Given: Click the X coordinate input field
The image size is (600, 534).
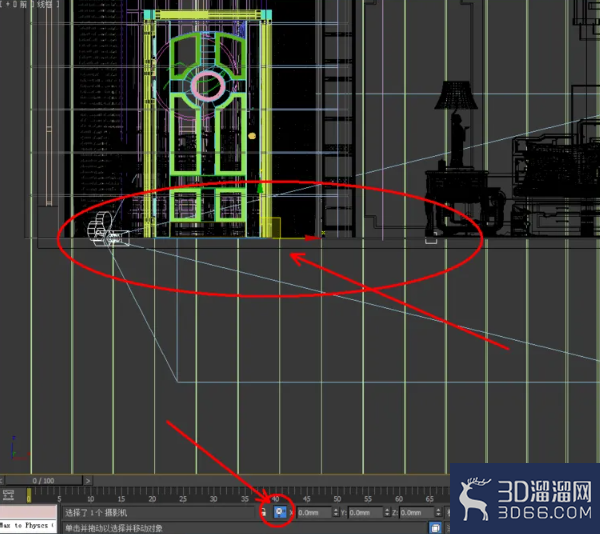Looking at the screenshot, I should [x=314, y=512].
